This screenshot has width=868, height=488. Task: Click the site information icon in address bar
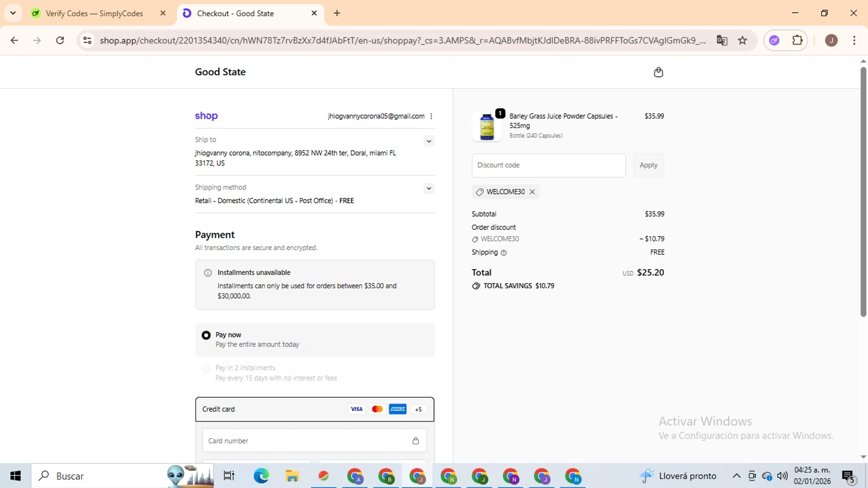[x=87, y=41]
